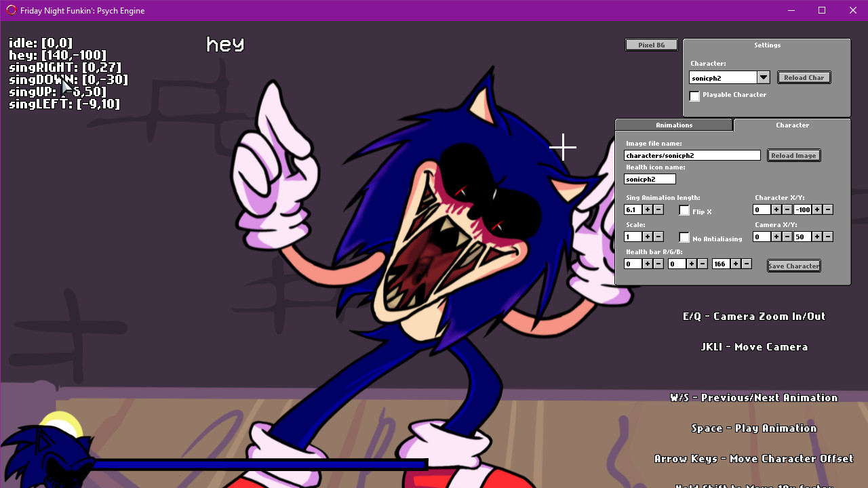Click the Psych Engine title bar icon
This screenshot has width=868, height=488.
click(x=11, y=10)
